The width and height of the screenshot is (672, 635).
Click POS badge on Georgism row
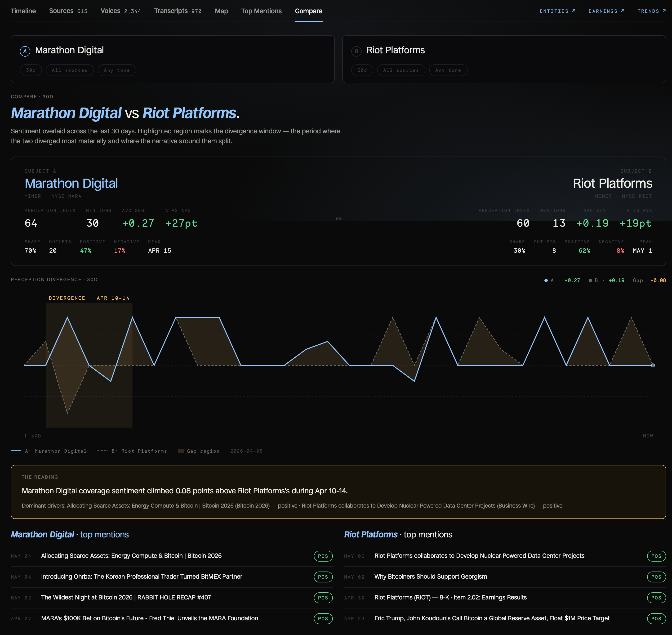pyautogui.click(x=656, y=577)
